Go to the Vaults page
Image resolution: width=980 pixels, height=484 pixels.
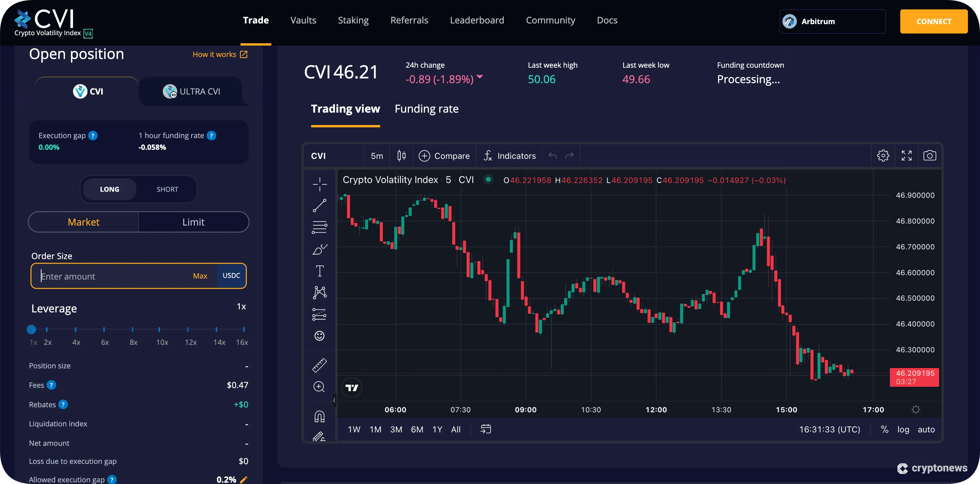pyautogui.click(x=303, y=20)
